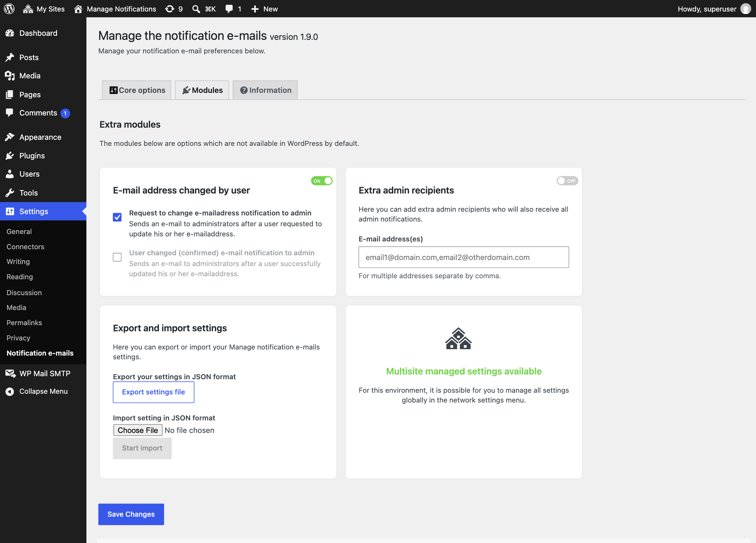The image size is (756, 543).
Task: Open the New menu in admin bar
Action: coord(265,9)
